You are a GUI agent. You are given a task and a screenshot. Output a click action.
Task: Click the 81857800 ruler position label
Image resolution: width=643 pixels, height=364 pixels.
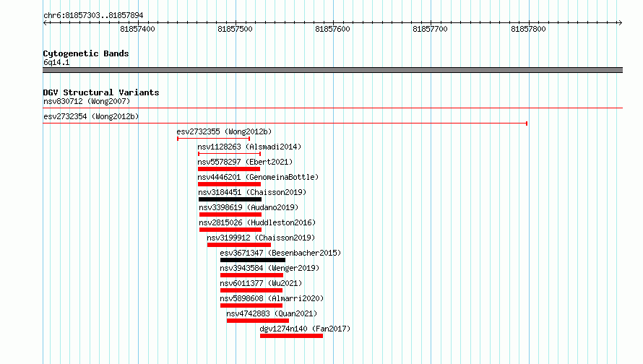(528, 29)
